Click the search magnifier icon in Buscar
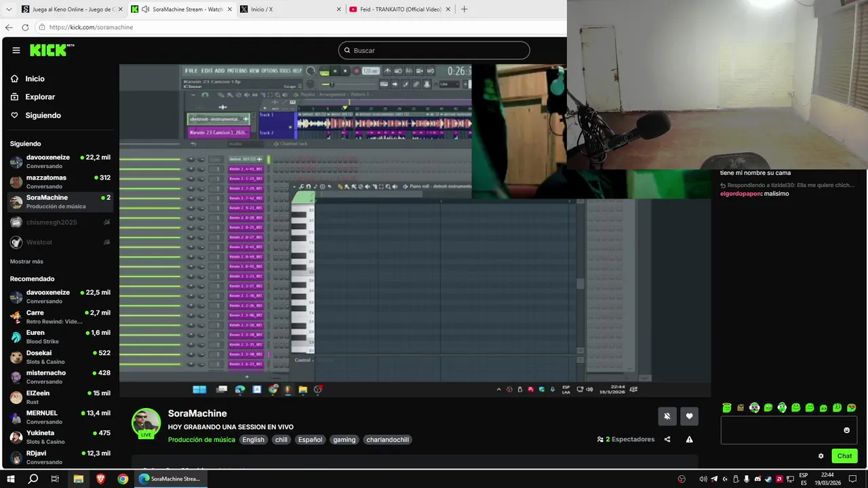868x488 pixels. (x=347, y=50)
